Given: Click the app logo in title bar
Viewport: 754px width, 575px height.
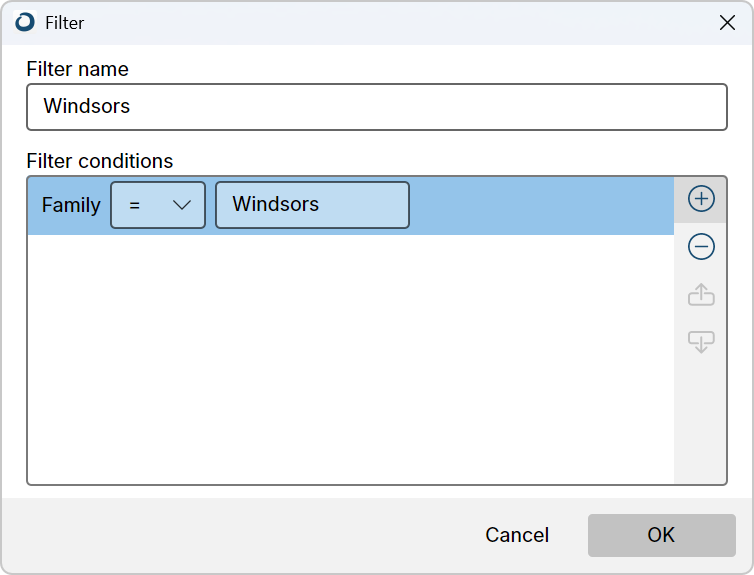Looking at the screenshot, I should [x=25, y=22].
